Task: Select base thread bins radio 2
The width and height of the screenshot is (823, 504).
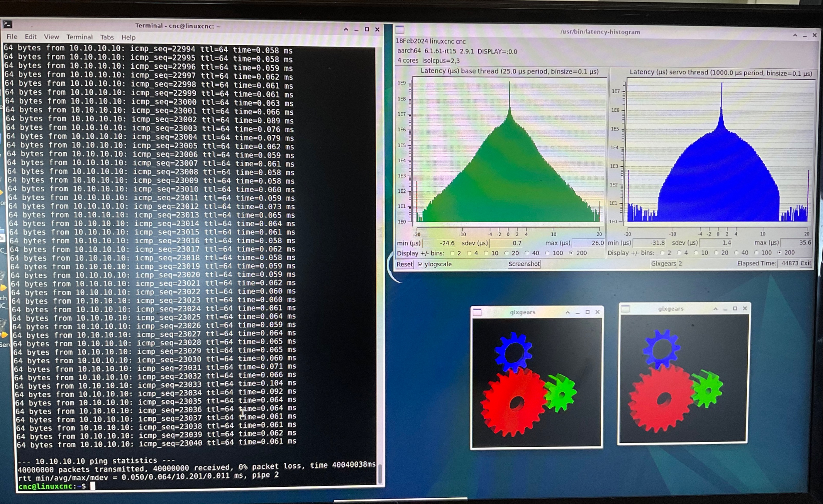Action: (452, 253)
